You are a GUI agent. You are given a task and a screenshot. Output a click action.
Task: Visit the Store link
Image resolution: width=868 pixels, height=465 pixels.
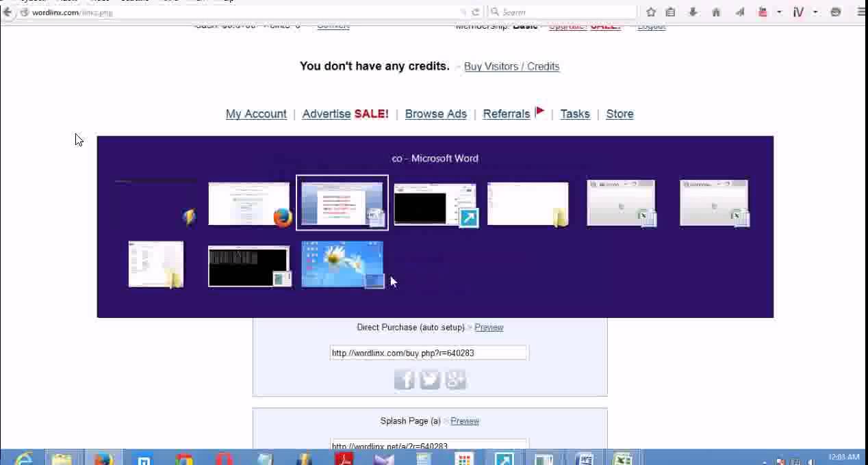click(x=620, y=114)
